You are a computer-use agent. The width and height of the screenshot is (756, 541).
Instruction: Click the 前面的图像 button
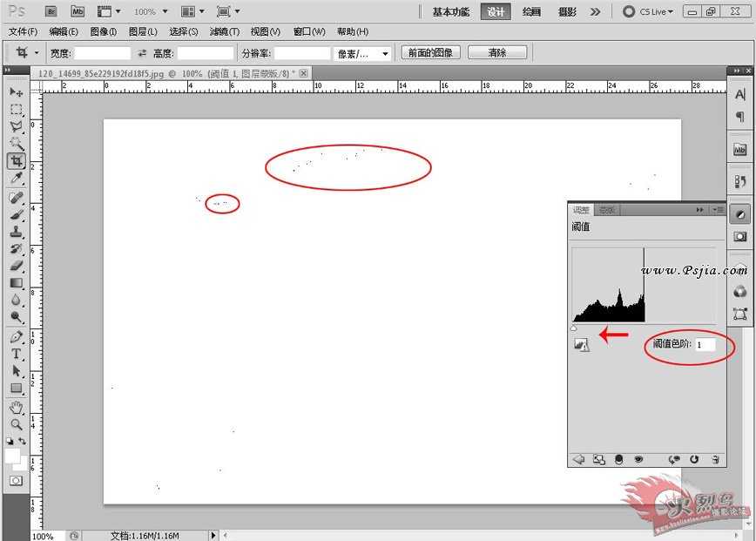(430, 52)
